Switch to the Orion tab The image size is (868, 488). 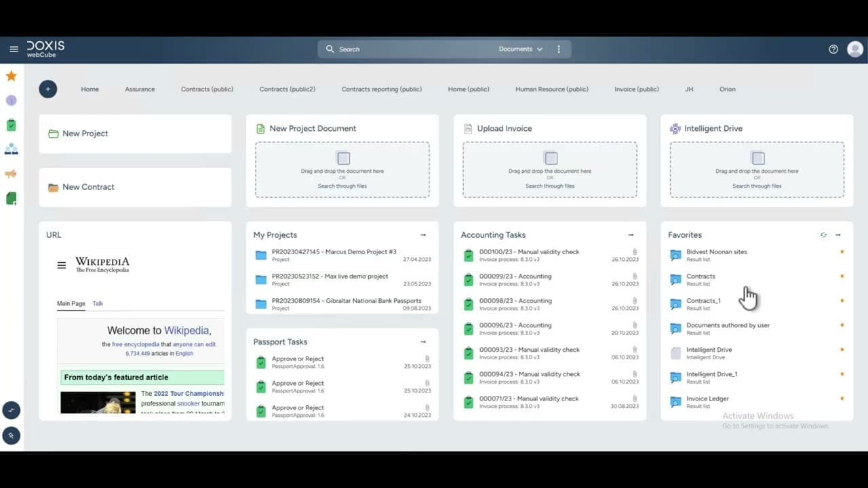pos(728,89)
